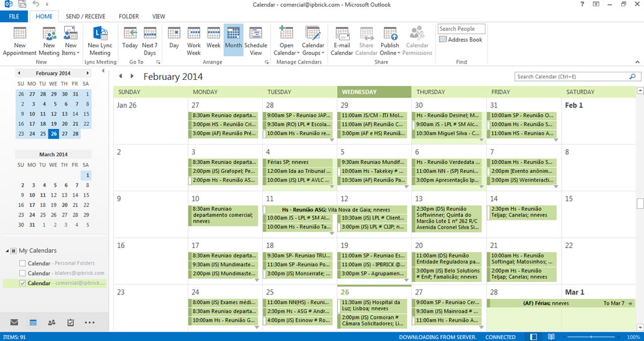This screenshot has height=341, width=644.
Task: Uncheck the comercial@ipbrick calendar
Action: tap(23, 283)
